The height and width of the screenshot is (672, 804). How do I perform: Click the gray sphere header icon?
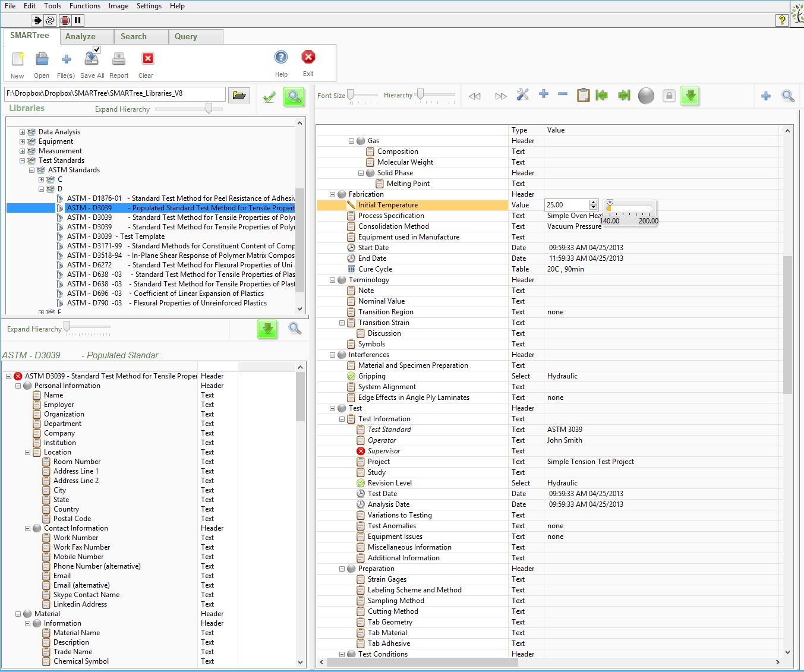pyautogui.click(x=646, y=96)
